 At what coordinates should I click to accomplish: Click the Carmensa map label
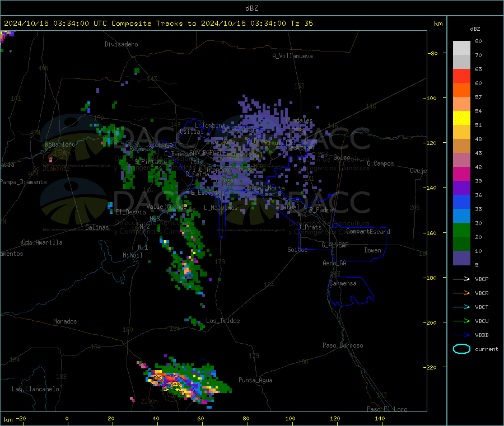(343, 283)
